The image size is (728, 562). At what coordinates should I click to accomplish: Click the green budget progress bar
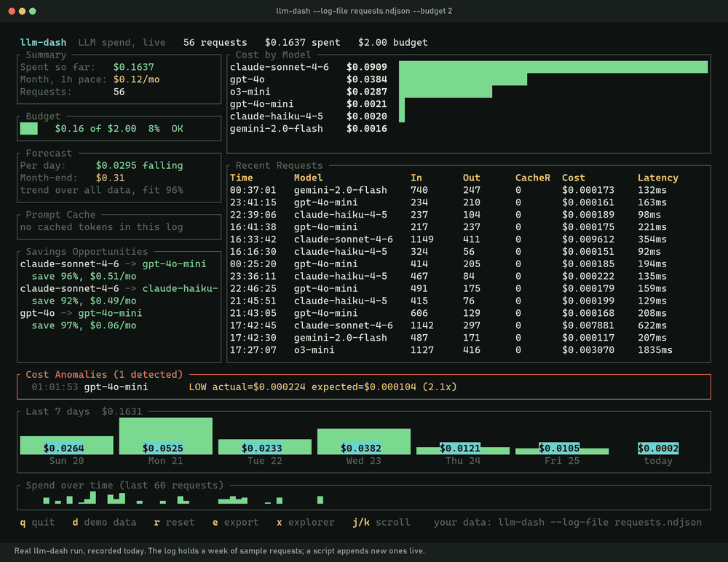tap(29, 129)
